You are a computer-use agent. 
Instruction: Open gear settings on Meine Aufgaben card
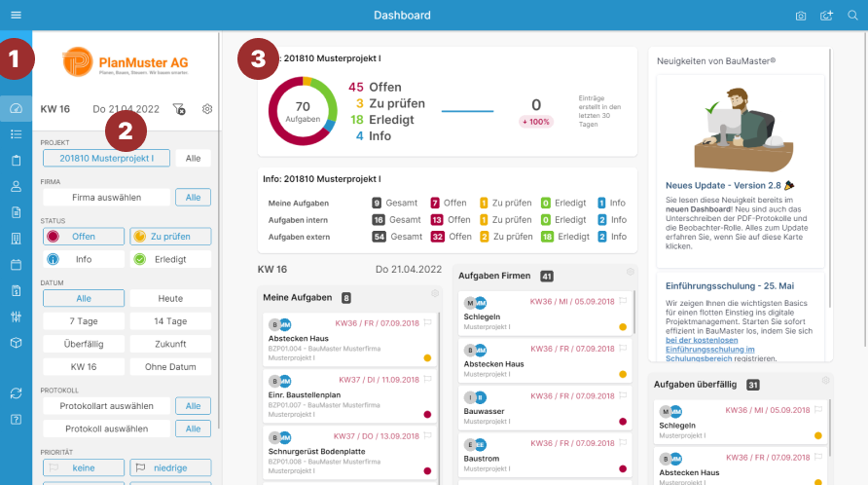(435, 293)
